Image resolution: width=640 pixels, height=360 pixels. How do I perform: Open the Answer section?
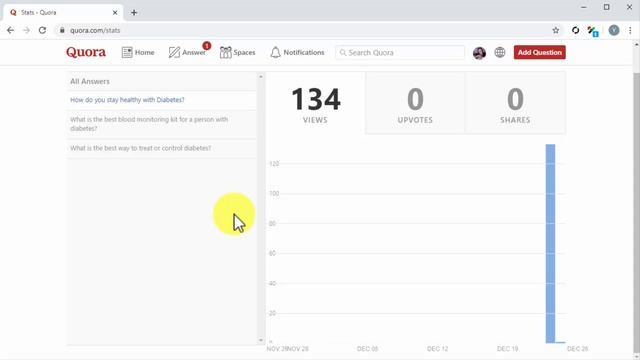click(187, 52)
